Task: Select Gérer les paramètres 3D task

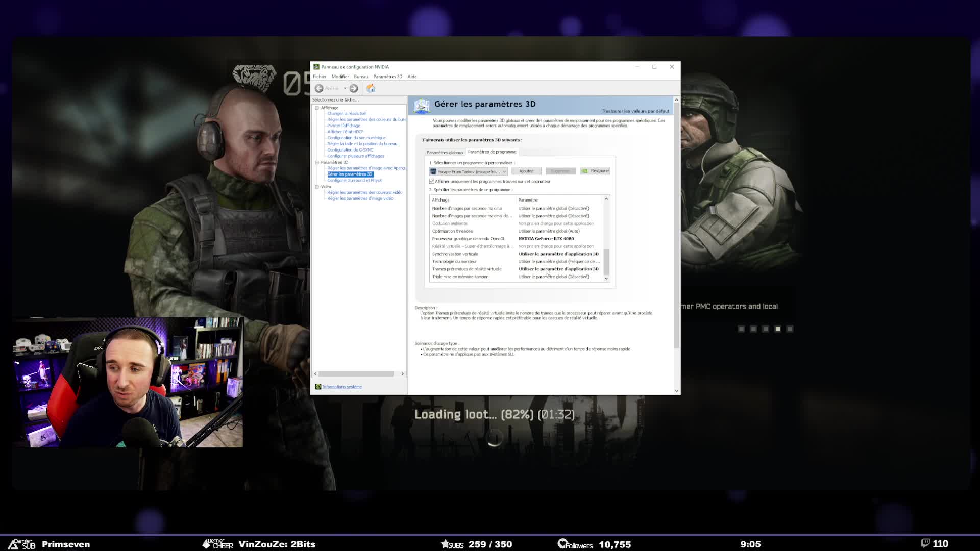Action: (350, 174)
